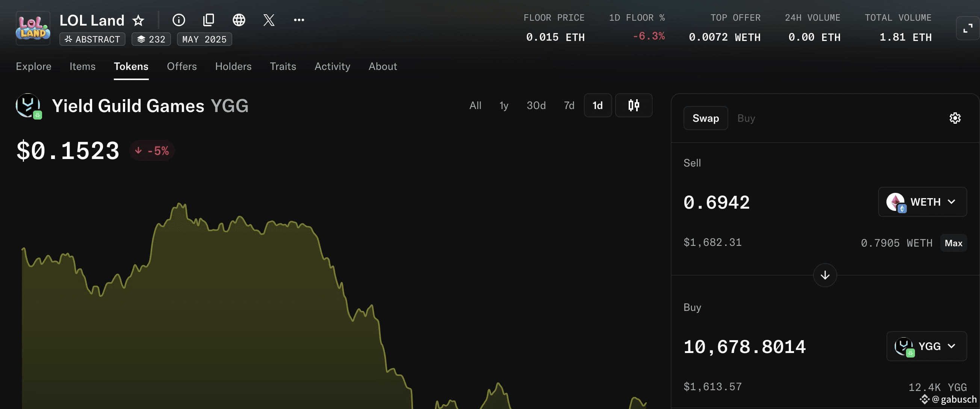Click the ABSTRACT chain badge
Viewport: 980px width, 409px height.
coord(92,39)
